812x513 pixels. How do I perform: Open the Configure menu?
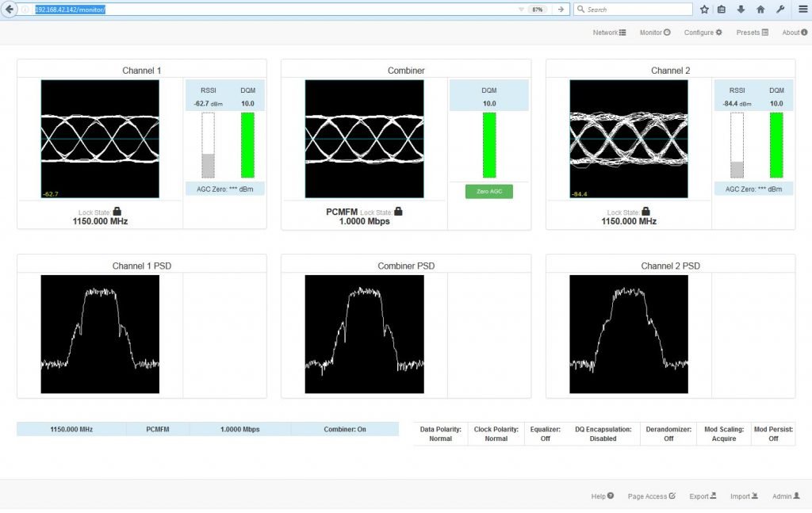pyautogui.click(x=703, y=32)
